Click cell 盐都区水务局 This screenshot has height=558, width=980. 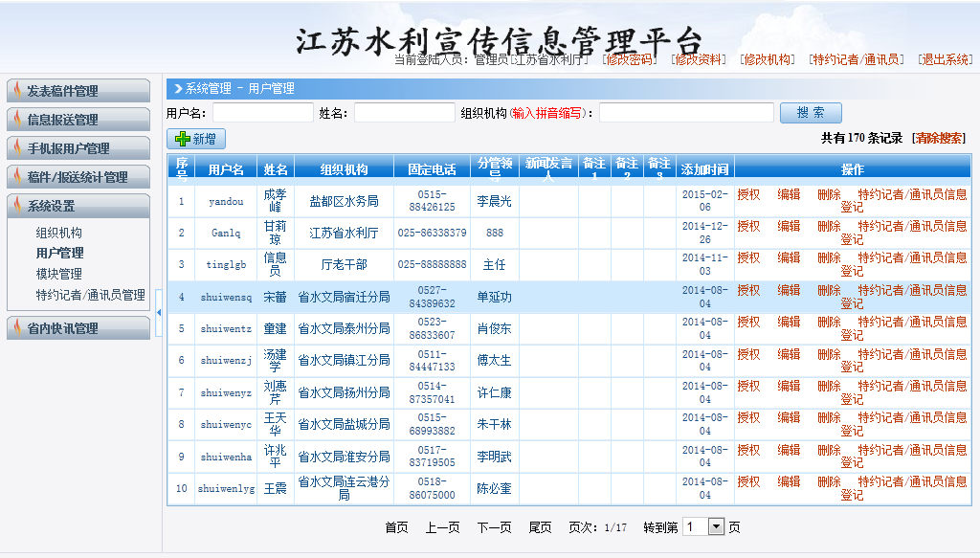coord(344,201)
